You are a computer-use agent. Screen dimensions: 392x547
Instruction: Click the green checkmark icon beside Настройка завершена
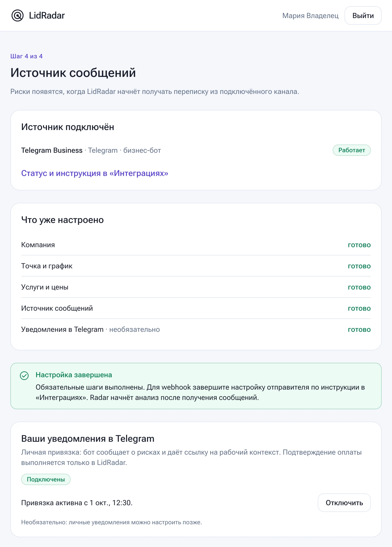tap(24, 376)
